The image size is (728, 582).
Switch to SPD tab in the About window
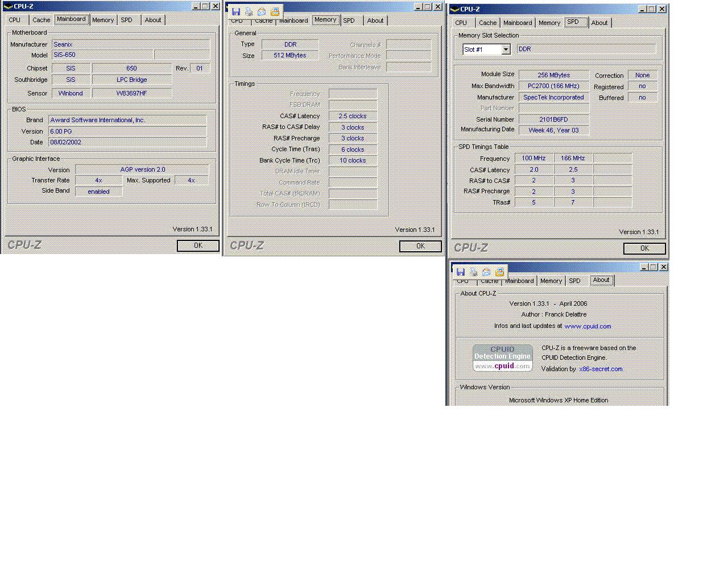pyautogui.click(x=575, y=281)
